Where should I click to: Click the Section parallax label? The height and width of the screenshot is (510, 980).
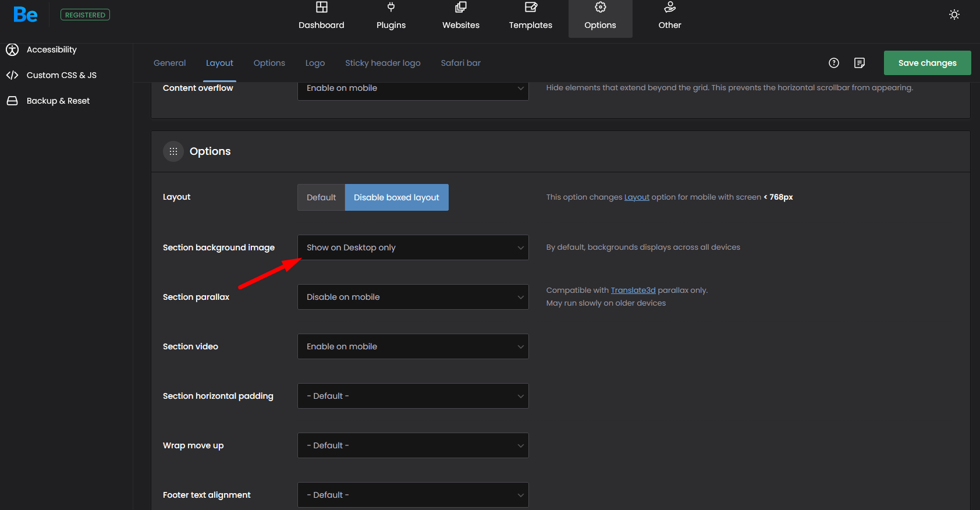pos(196,297)
